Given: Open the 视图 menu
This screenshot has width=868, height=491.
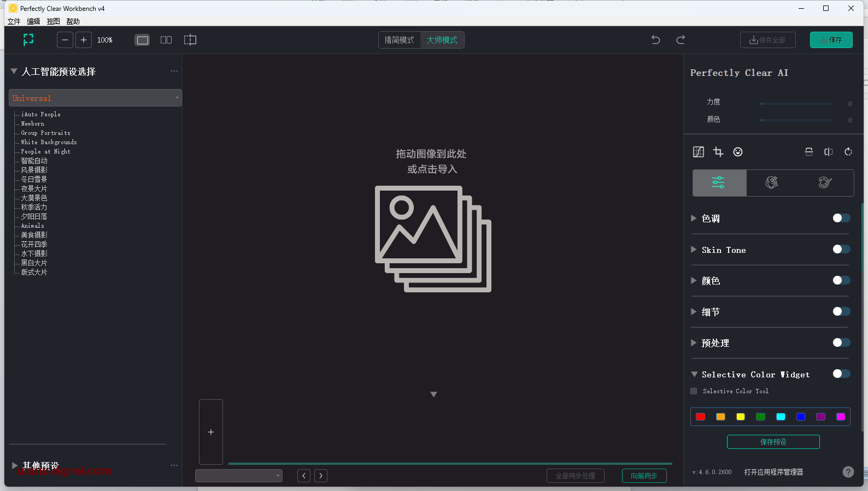Looking at the screenshot, I should tap(54, 21).
